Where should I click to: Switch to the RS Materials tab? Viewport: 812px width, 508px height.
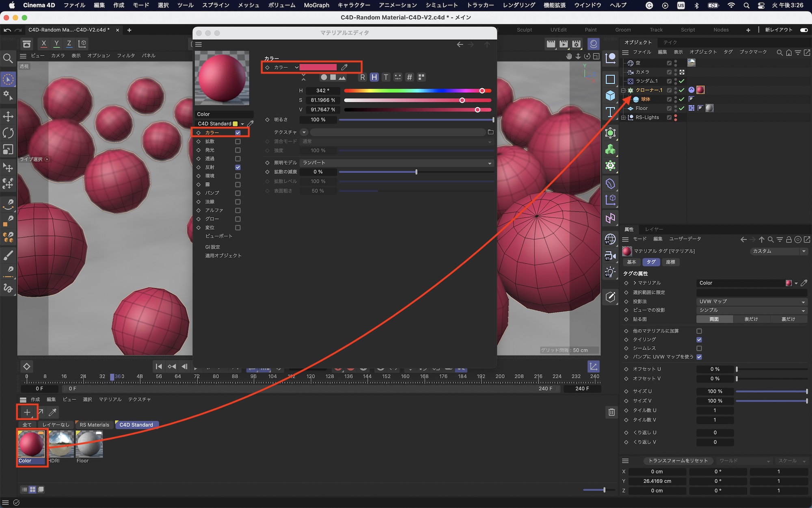coord(94,425)
